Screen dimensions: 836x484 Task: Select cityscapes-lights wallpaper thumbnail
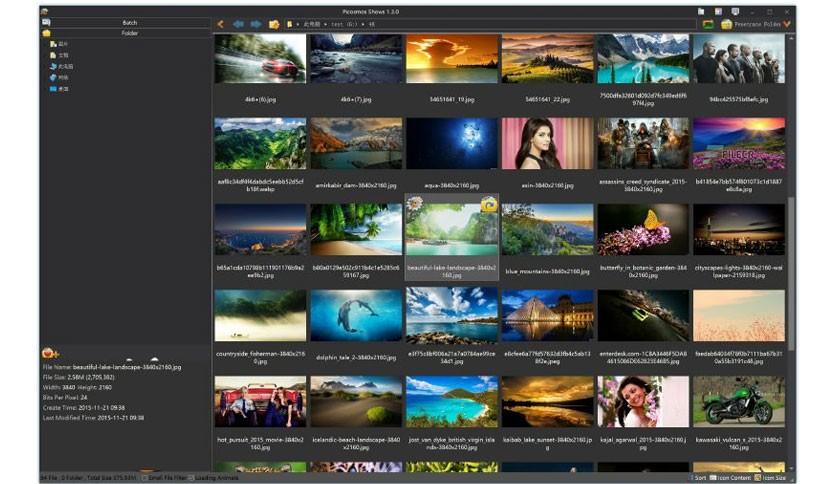click(739, 229)
